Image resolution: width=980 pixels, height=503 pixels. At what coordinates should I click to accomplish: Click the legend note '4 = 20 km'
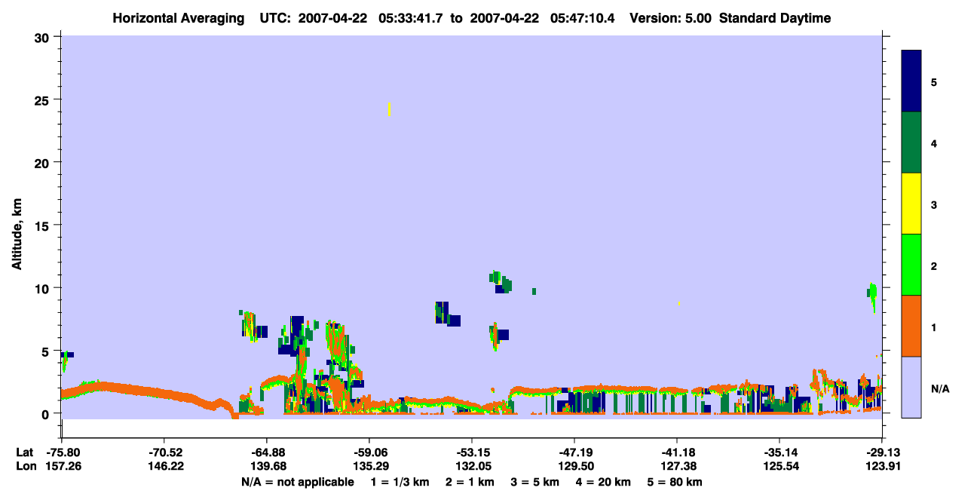[x=604, y=482]
